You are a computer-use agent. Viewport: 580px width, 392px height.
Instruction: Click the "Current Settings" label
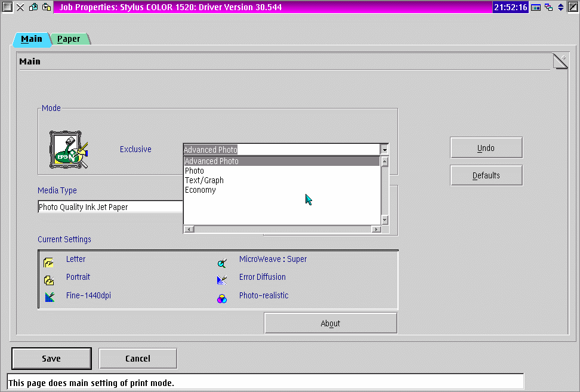tap(64, 239)
